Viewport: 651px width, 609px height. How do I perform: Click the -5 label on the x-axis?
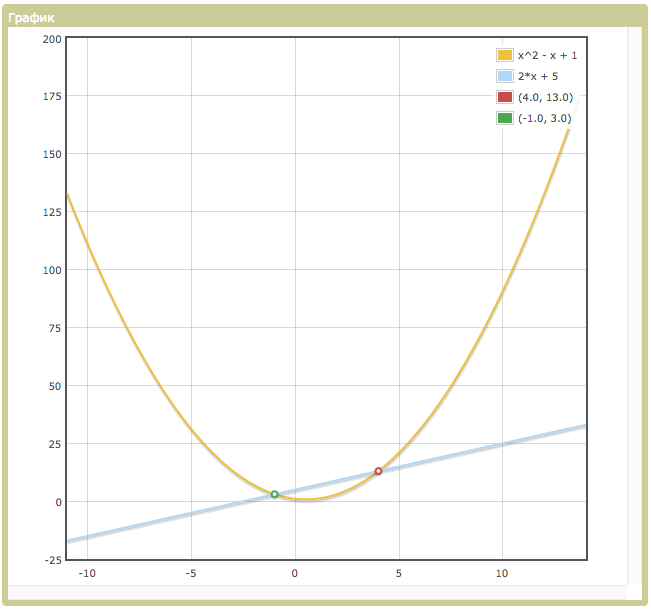191,574
